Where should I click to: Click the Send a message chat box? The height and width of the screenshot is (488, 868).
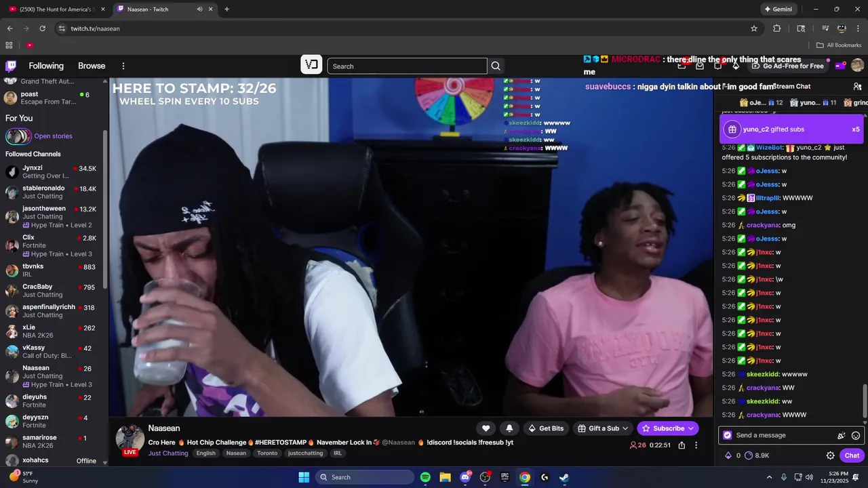(x=785, y=435)
